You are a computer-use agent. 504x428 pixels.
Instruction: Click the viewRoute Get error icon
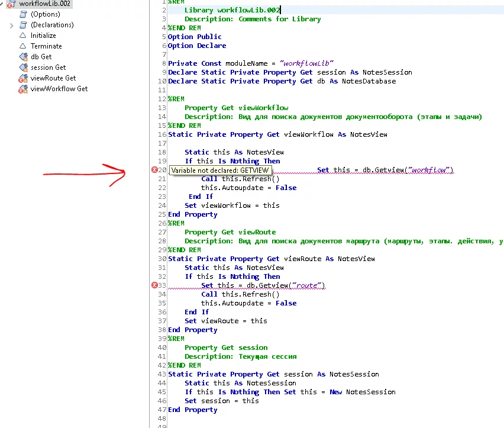pyautogui.click(x=23, y=78)
